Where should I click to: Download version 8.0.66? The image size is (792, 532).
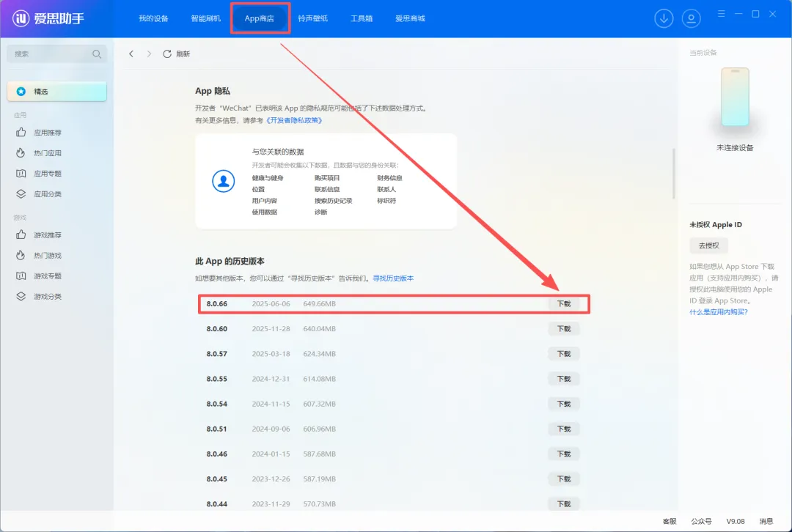(564, 304)
